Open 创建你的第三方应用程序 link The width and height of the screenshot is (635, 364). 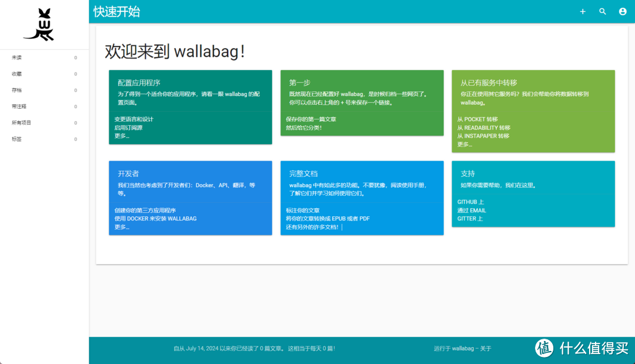(x=145, y=211)
